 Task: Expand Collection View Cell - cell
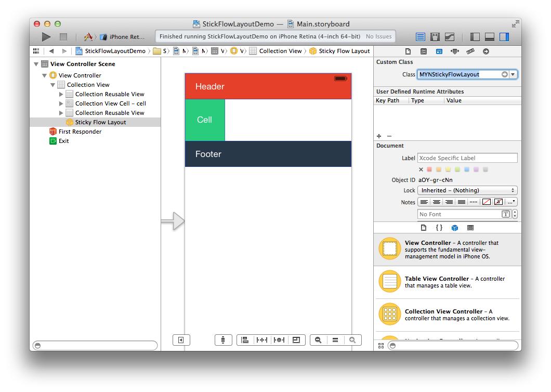point(61,103)
